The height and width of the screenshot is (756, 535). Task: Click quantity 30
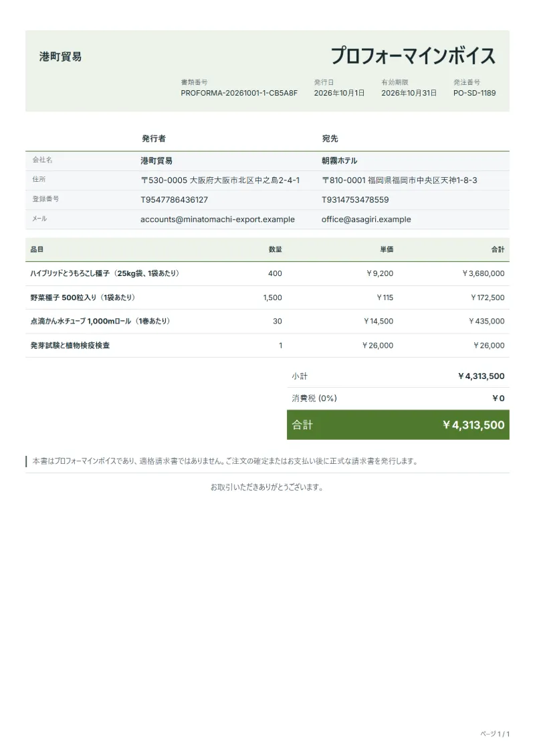tap(278, 322)
